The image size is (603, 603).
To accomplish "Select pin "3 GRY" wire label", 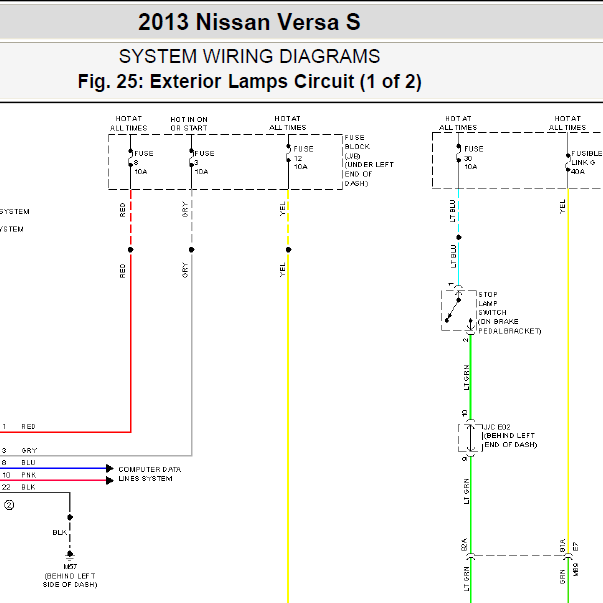I will (19, 450).
